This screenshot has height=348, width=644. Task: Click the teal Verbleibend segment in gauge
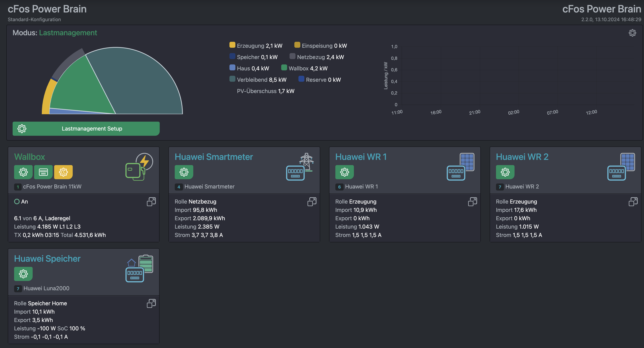(140, 85)
